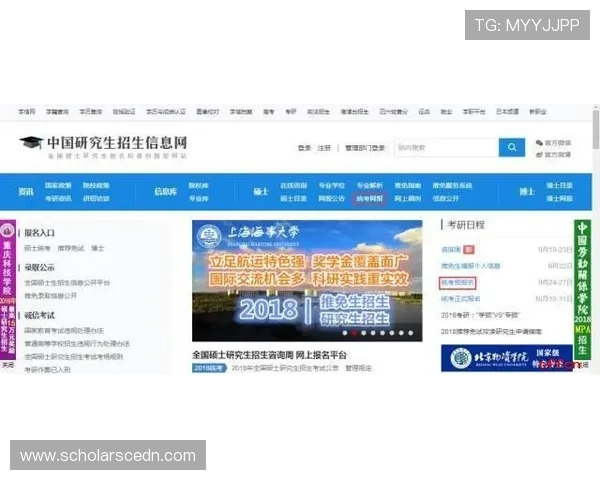Click the blue 2018统考 tag
The height and width of the screenshot is (480, 600).
pyautogui.click(x=209, y=368)
